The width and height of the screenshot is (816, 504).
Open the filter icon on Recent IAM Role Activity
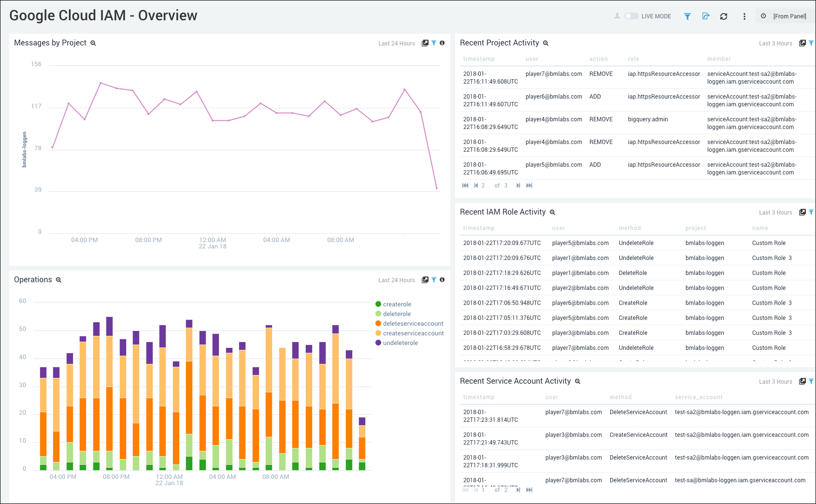coord(810,212)
